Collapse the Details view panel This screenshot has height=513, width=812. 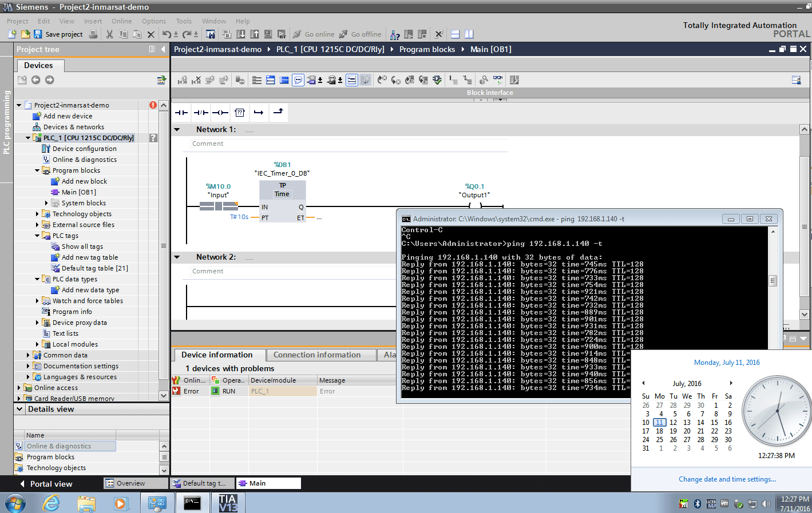coord(20,409)
